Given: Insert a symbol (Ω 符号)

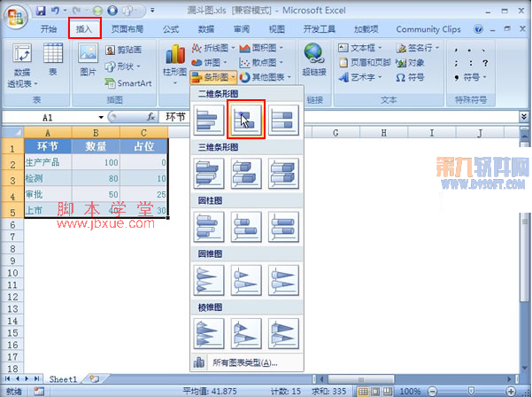Looking at the screenshot, I should click(410, 77).
